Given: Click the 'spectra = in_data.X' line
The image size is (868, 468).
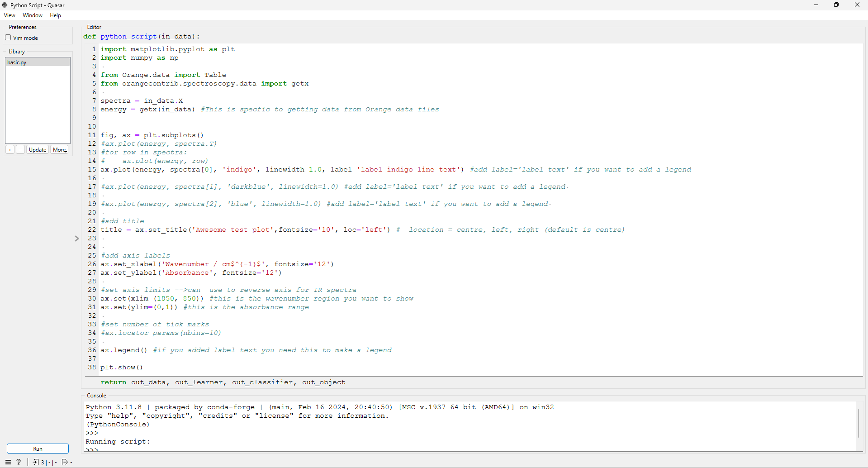Looking at the screenshot, I should pos(142,100).
